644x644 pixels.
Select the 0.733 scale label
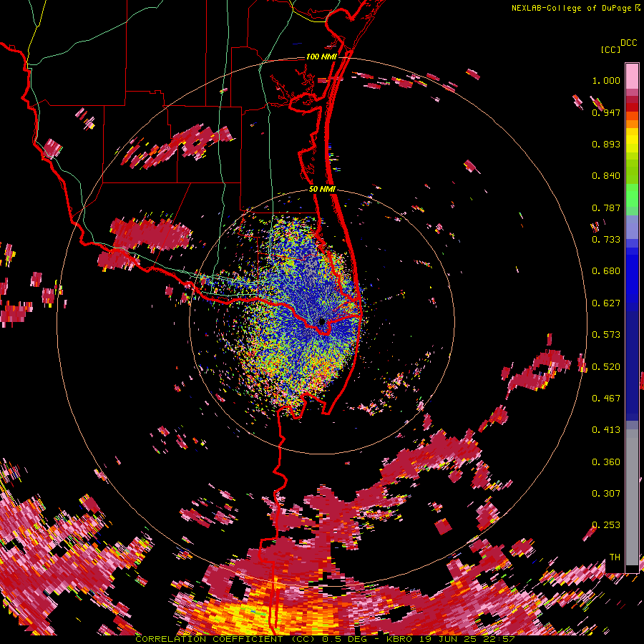(606, 240)
